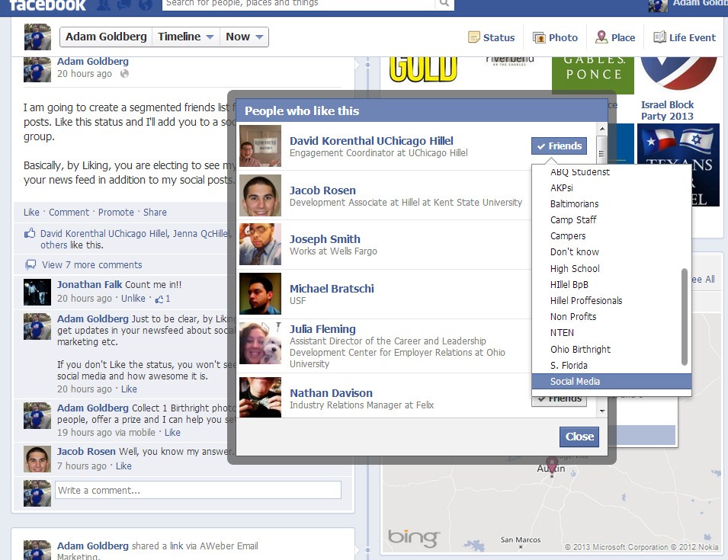Screen dimensions: 728x560
Task: Open Michael Bratschi's profile link
Action: [x=332, y=289]
